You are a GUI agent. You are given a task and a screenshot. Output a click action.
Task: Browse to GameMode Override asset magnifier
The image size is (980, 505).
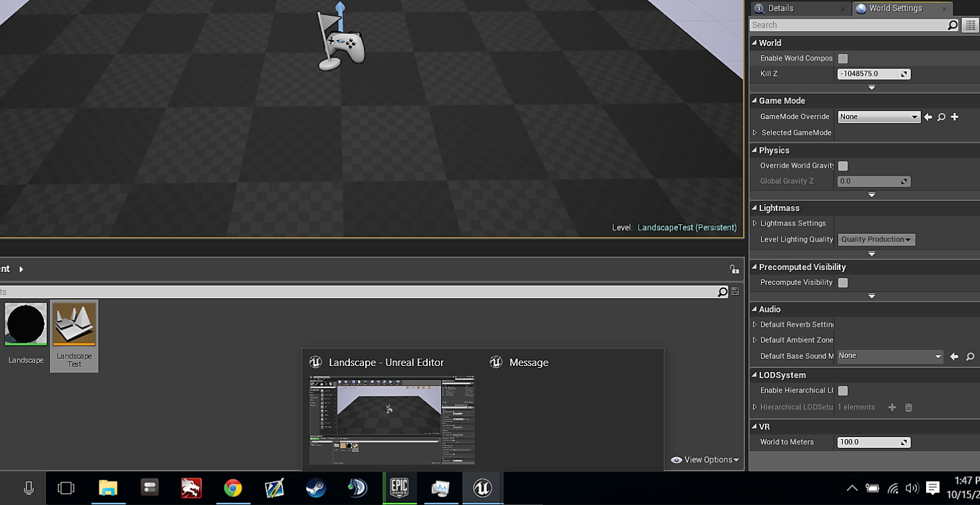(x=941, y=117)
